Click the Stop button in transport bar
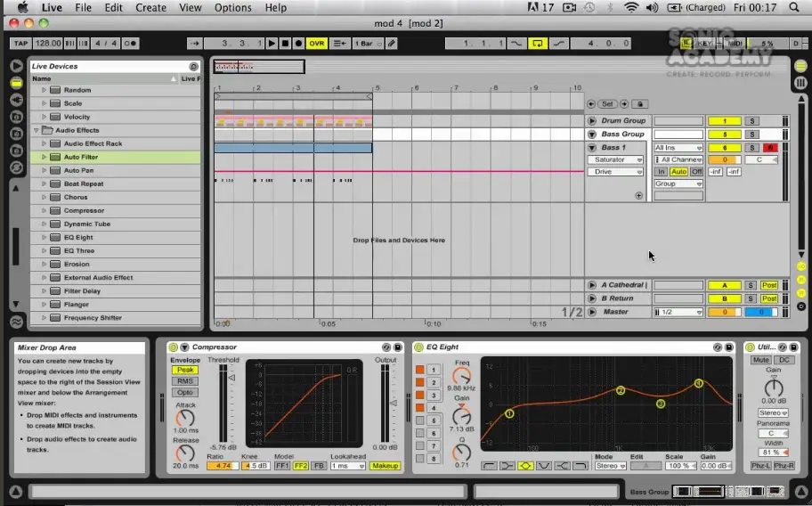This screenshot has height=506, width=812. tap(285, 44)
